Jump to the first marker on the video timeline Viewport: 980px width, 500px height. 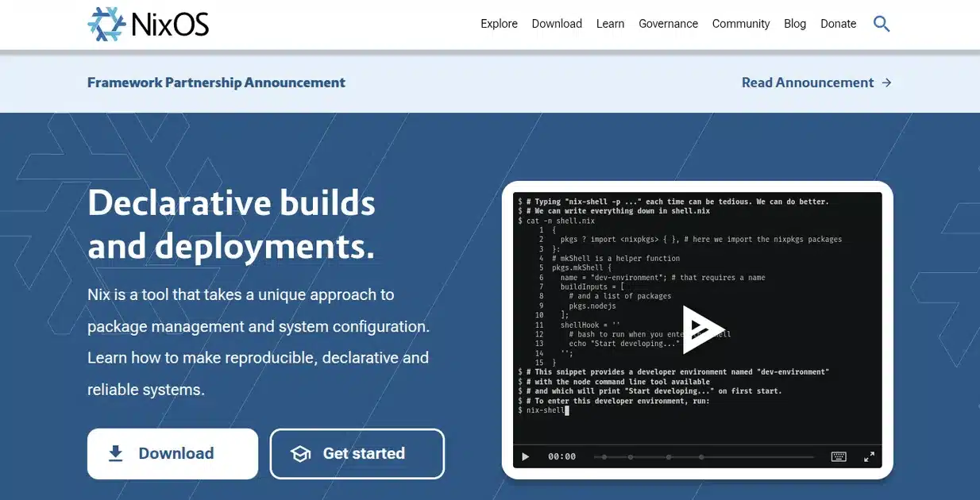pyautogui.click(x=604, y=456)
